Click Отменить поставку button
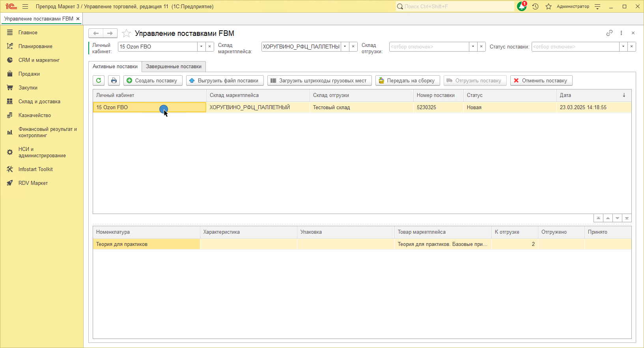The width and height of the screenshot is (644, 348). click(541, 80)
